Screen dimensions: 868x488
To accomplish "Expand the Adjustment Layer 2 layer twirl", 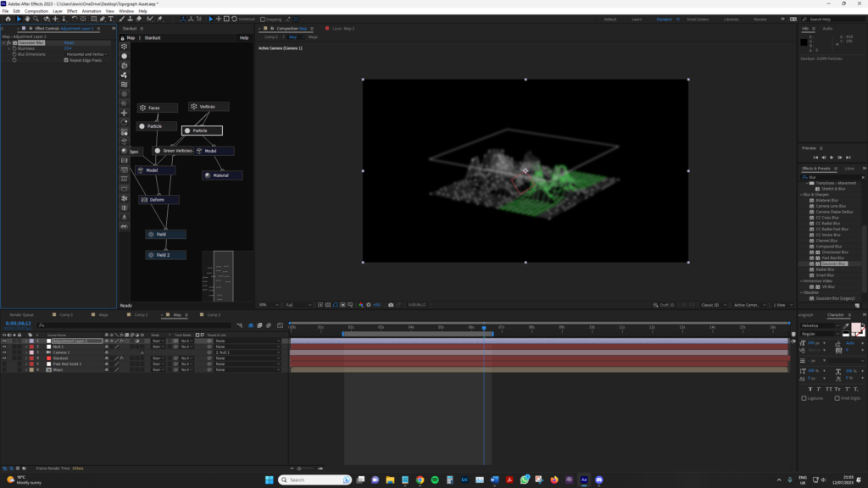I will coord(26,341).
